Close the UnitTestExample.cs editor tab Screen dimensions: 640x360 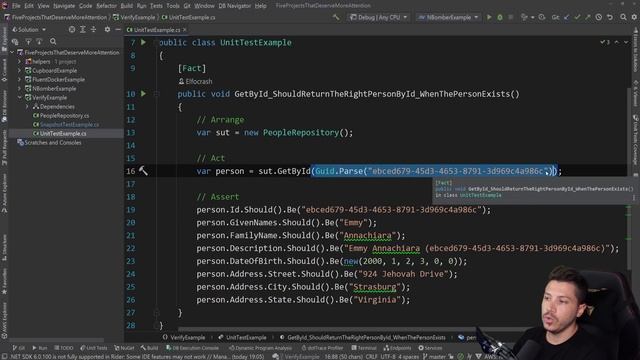(x=185, y=30)
